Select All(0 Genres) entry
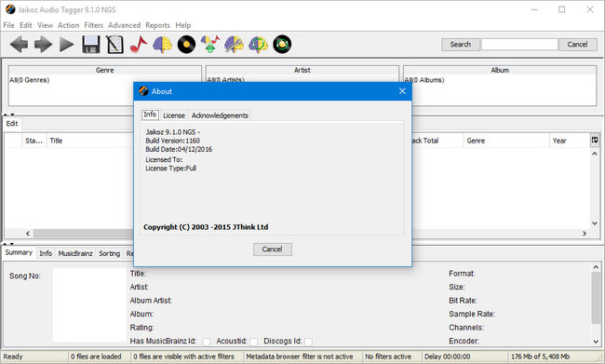 coord(30,80)
